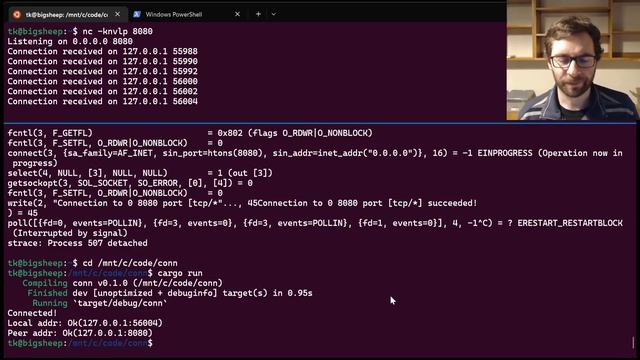Click the connection received 55992 line
This screenshot has height=360, width=640.
click(x=102, y=71)
